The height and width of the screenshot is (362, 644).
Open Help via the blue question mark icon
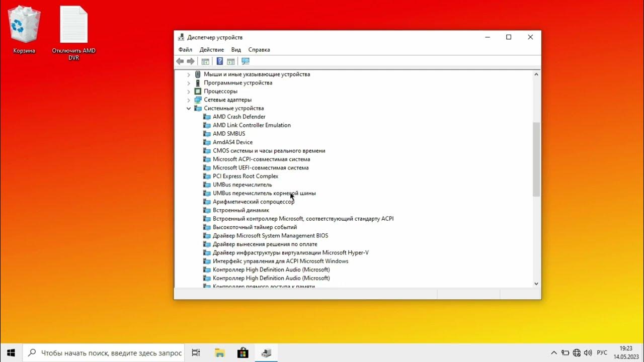point(220,61)
